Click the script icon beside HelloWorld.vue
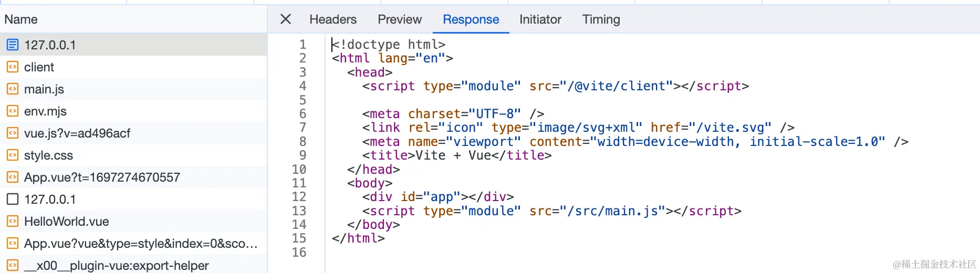Image resolution: width=980 pixels, height=273 pixels. [x=13, y=221]
